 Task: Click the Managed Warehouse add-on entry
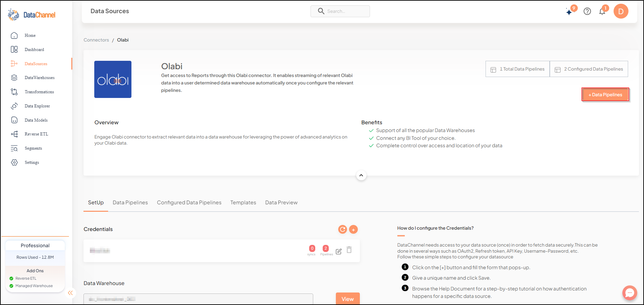31,286
